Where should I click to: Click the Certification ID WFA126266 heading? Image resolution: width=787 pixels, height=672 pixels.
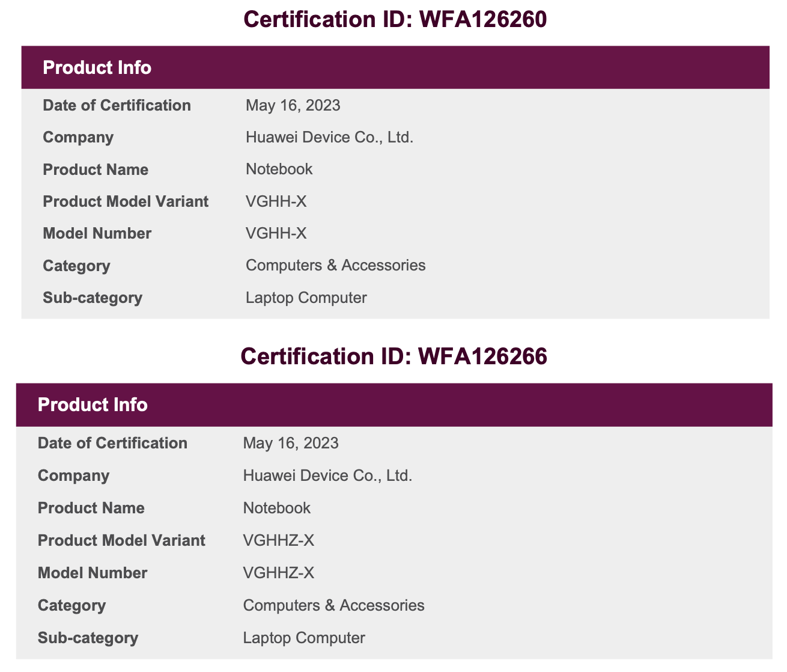click(x=393, y=356)
